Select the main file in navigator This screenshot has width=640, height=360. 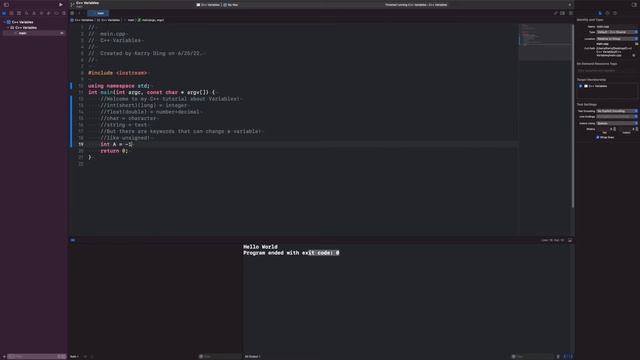tap(34, 33)
